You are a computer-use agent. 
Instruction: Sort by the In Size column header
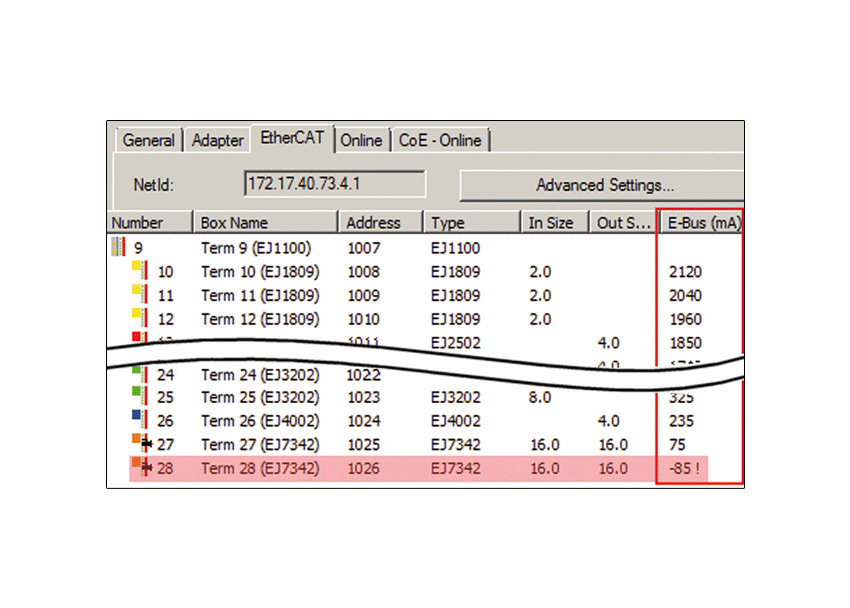(555, 223)
